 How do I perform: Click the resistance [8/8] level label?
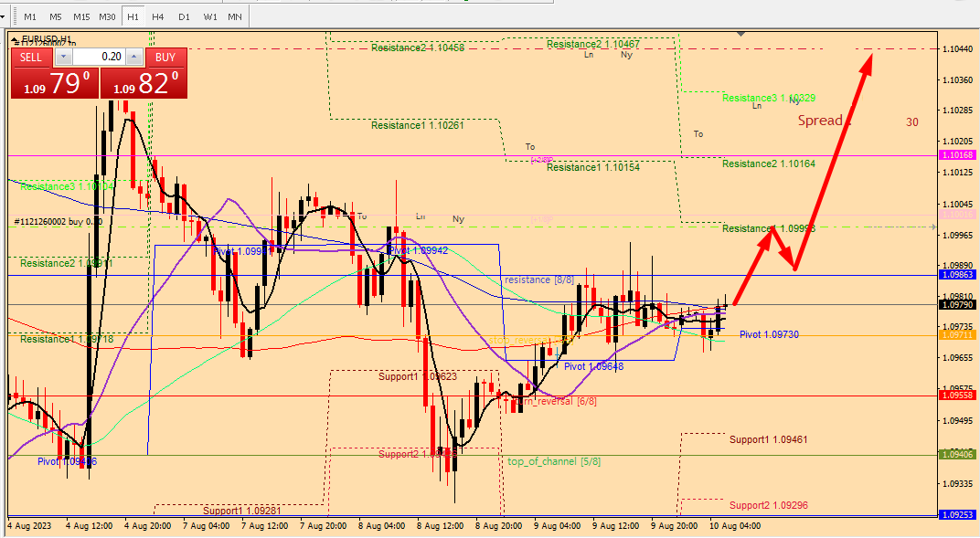[539, 280]
